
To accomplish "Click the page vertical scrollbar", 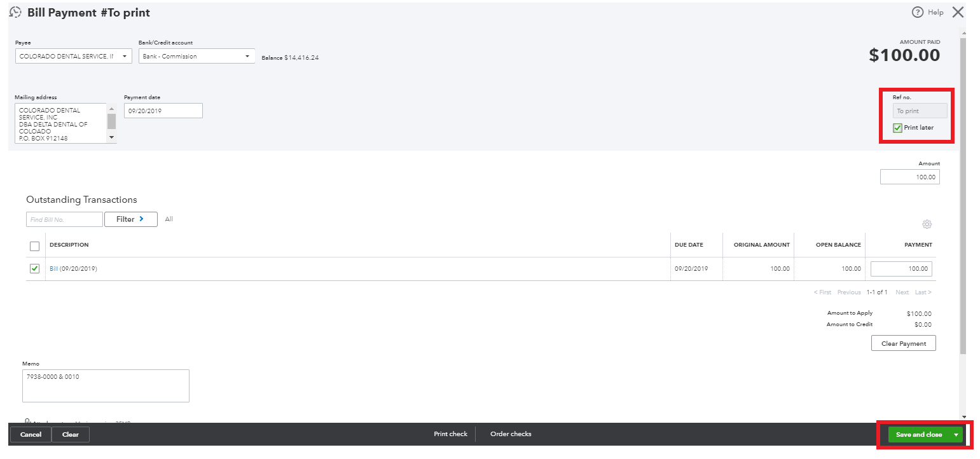I will click(962, 191).
